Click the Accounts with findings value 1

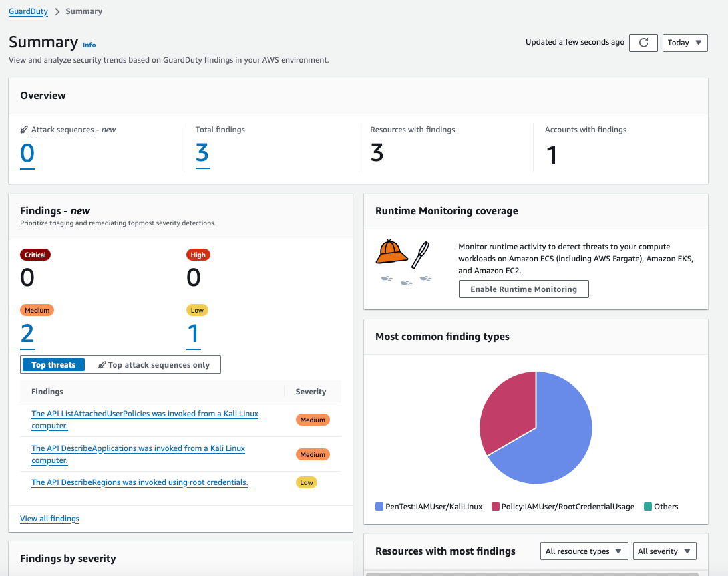click(552, 154)
